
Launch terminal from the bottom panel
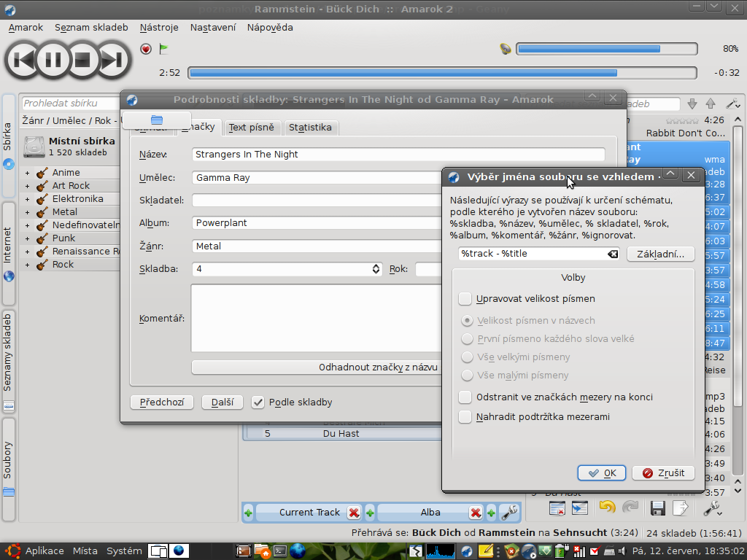pos(279,551)
